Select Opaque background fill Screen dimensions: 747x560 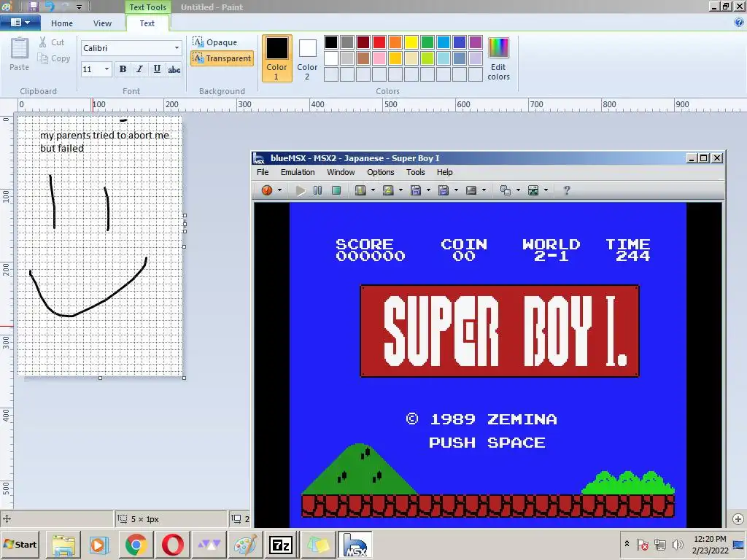215,42
